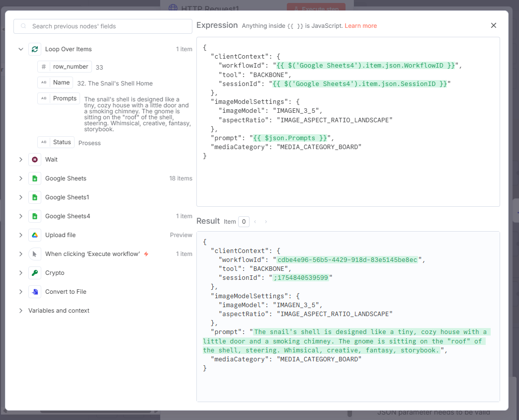Expand the Google Sheets1 node
The image size is (519, 420).
coord(21,197)
